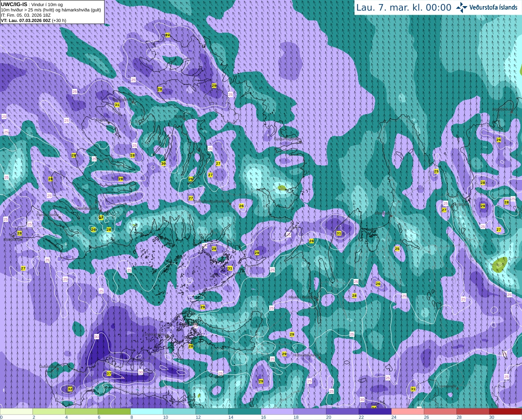Click the Reykir í Hrútafirði station label
This screenshot has width=522, height=420.
pyautogui.click(x=302, y=297)
